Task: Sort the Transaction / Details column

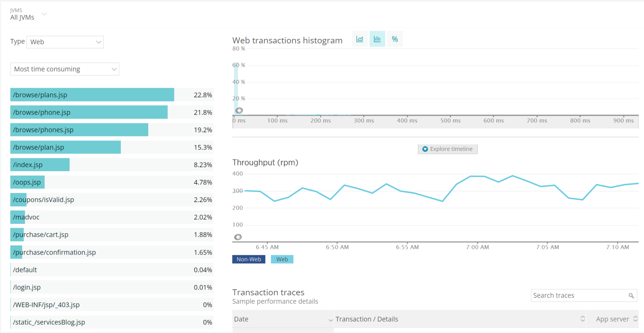Action: tap(583, 319)
